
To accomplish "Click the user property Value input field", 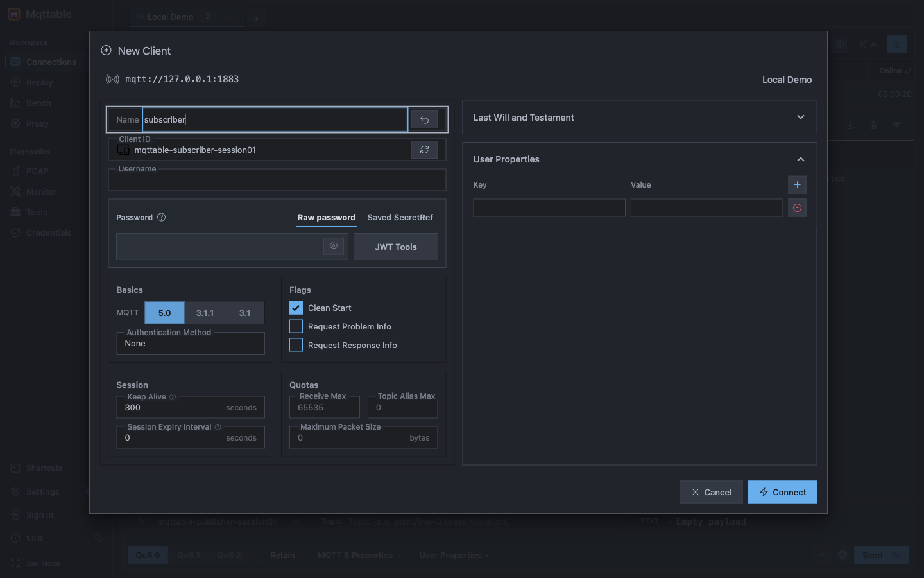I will [706, 207].
